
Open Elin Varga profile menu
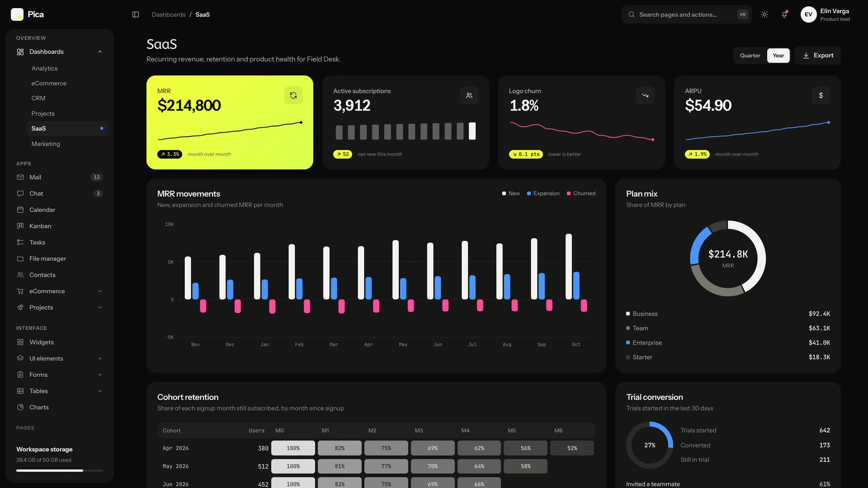pos(826,14)
